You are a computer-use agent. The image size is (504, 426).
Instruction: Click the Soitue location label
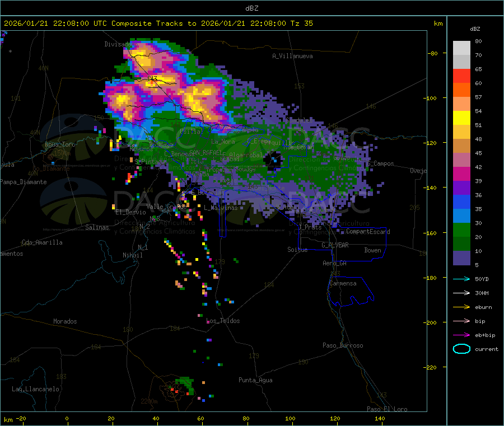pos(297,250)
